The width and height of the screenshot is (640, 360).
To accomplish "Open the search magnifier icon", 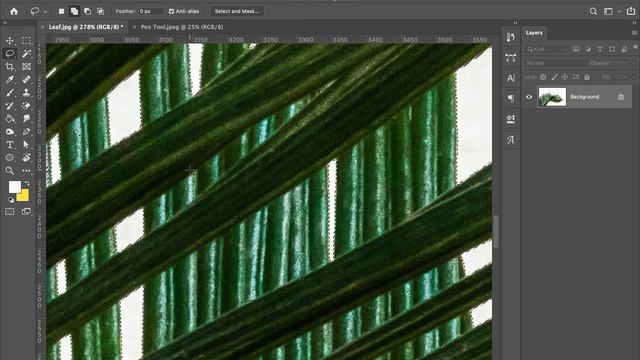I will 593,11.
